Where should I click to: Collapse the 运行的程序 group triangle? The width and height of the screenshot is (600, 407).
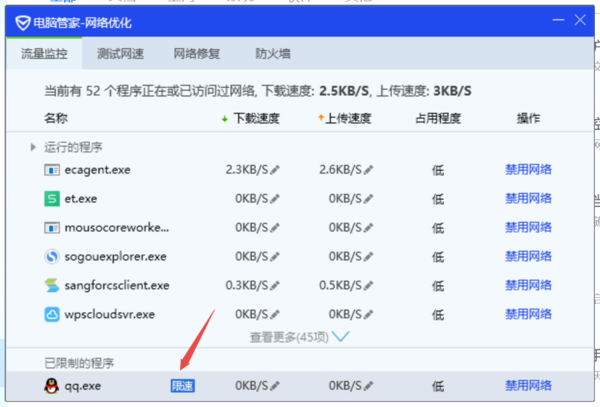[x=34, y=147]
